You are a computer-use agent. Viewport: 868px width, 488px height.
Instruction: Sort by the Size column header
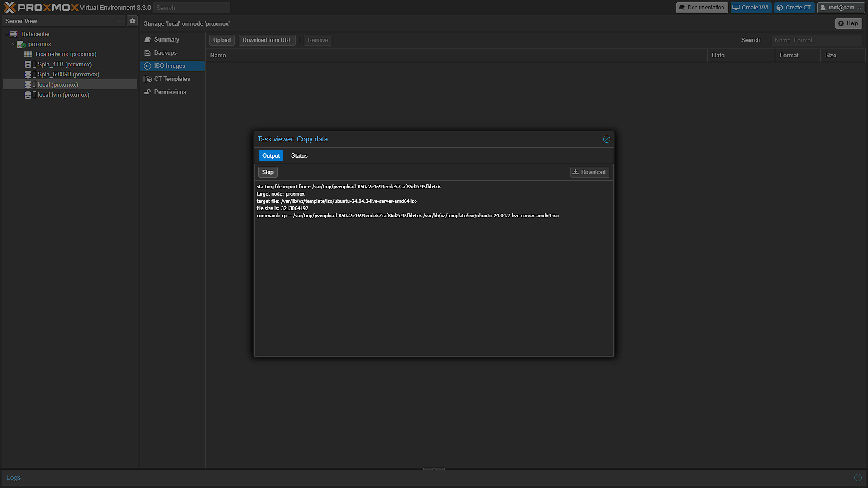point(843,56)
